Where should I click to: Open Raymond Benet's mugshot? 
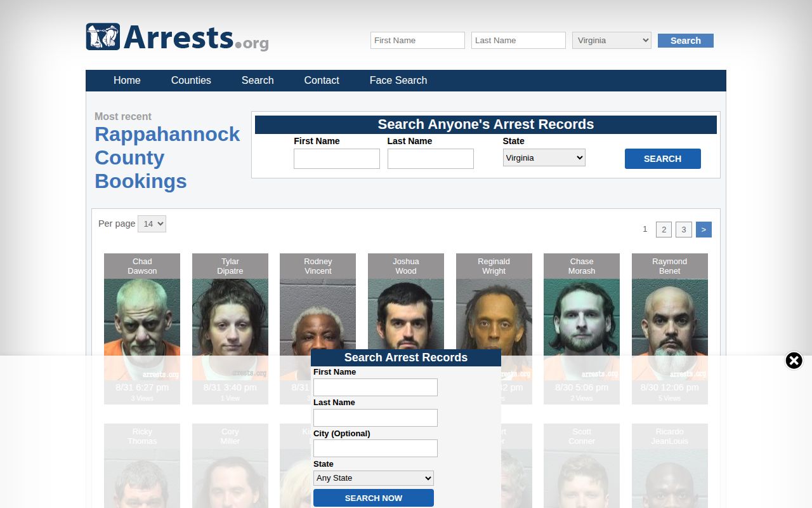click(670, 329)
